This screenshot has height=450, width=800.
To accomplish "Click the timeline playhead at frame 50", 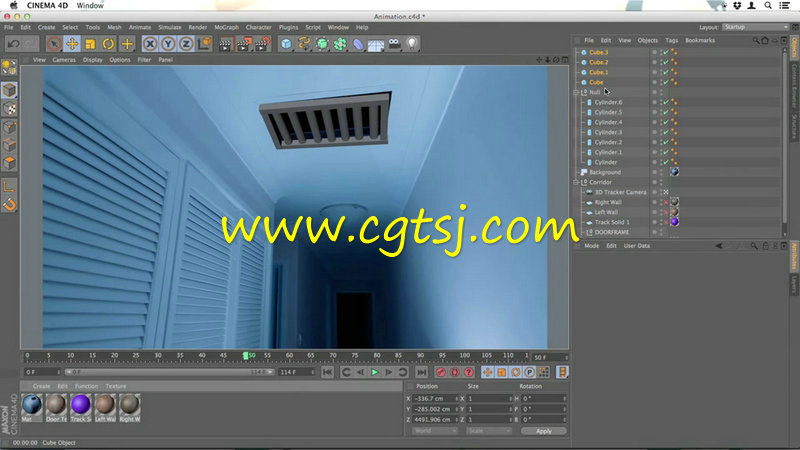I will (x=245, y=356).
